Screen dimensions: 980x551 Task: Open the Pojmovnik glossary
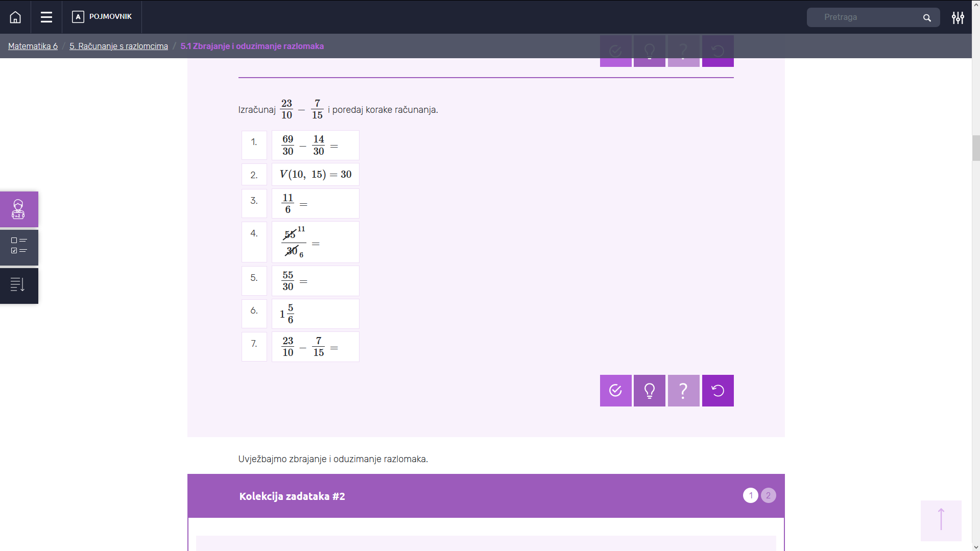102,17
